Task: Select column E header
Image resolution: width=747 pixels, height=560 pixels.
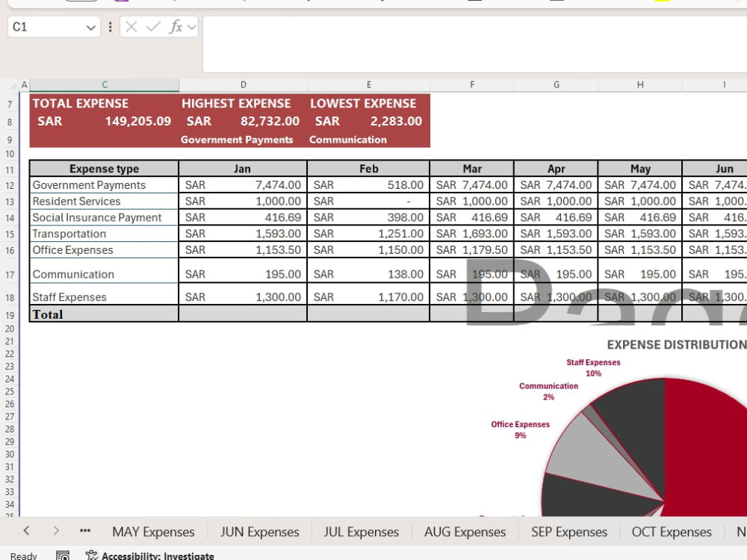Action: (x=369, y=85)
